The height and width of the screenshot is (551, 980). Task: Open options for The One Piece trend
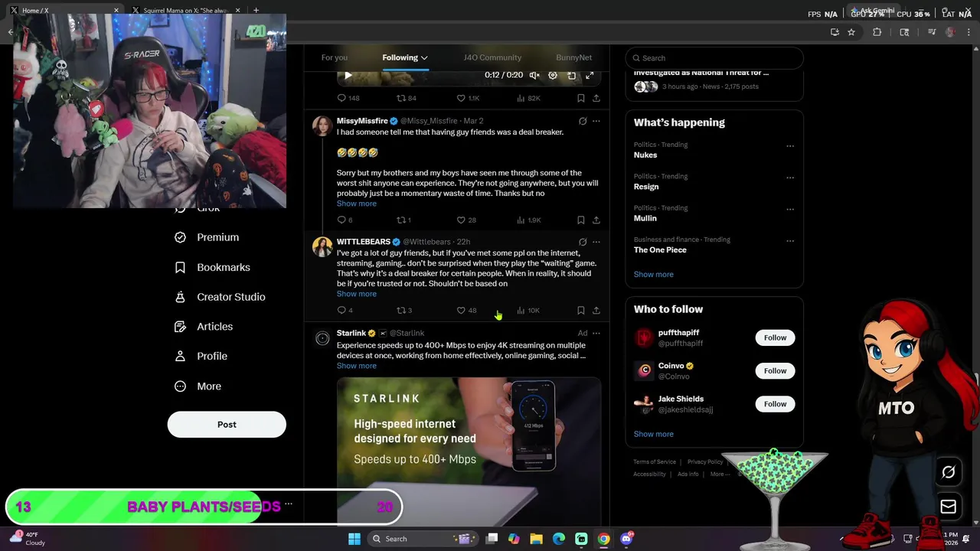(x=790, y=241)
